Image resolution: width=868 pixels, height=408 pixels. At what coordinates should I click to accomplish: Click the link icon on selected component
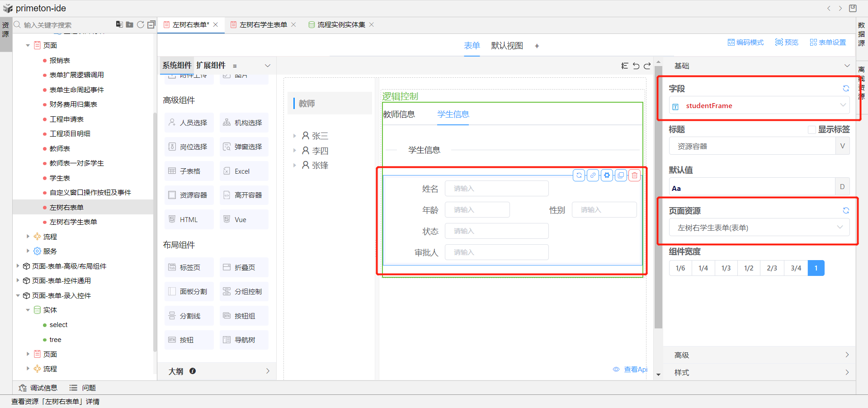[x=593, y=175]
